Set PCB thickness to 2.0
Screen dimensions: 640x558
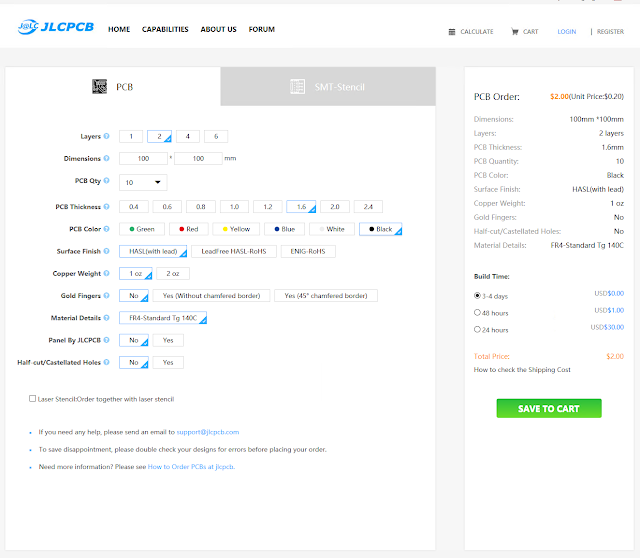(335, 207)
